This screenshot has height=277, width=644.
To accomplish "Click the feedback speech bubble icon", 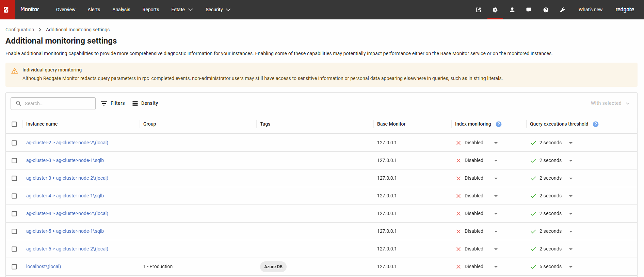I will (529, 10).
